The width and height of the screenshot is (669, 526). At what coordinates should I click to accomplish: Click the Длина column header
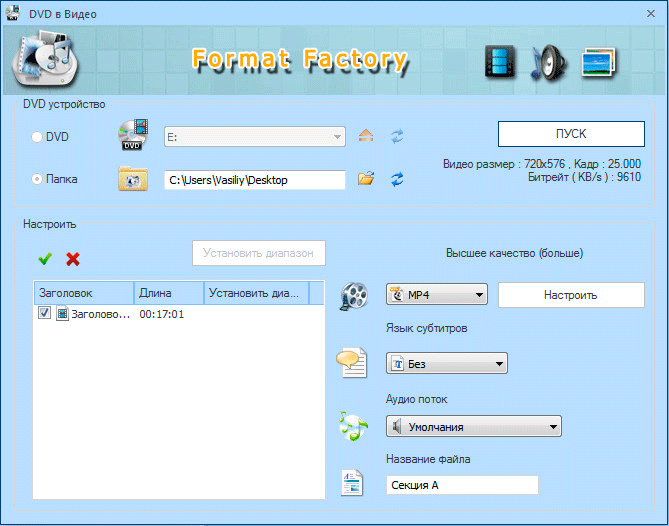click(x=169, y=293)
